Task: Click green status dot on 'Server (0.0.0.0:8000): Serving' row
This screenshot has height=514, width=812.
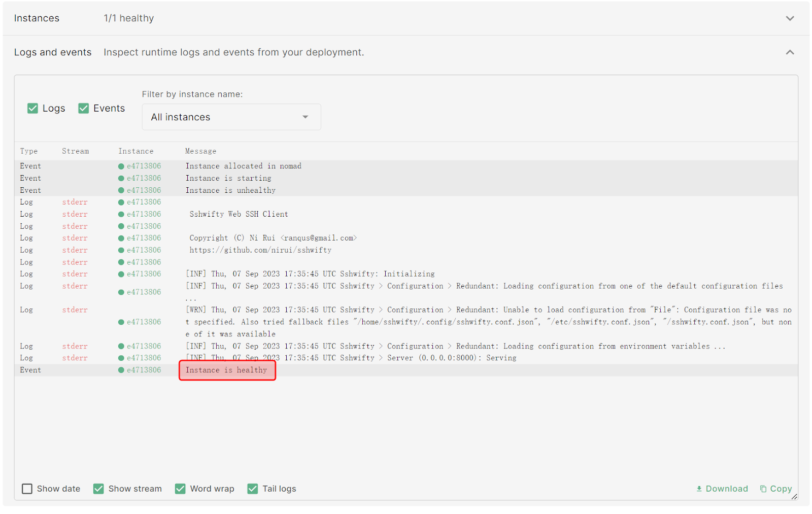Action: click(121, 358)
